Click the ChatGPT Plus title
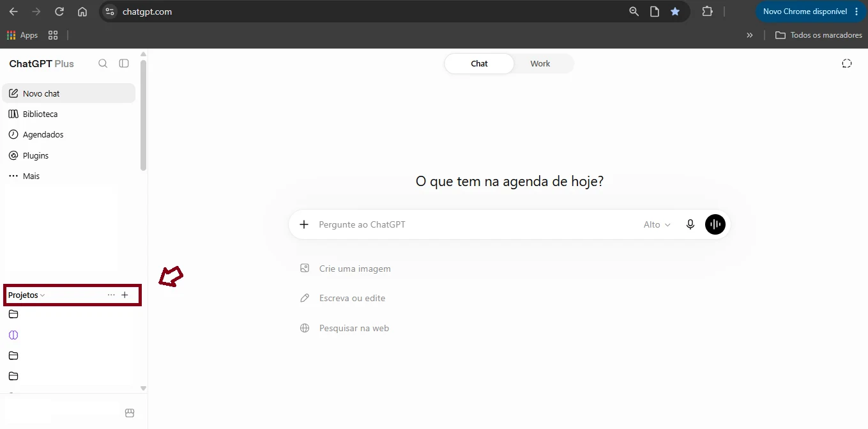Viewport: 868px width, 429px height. click(42, 64)
